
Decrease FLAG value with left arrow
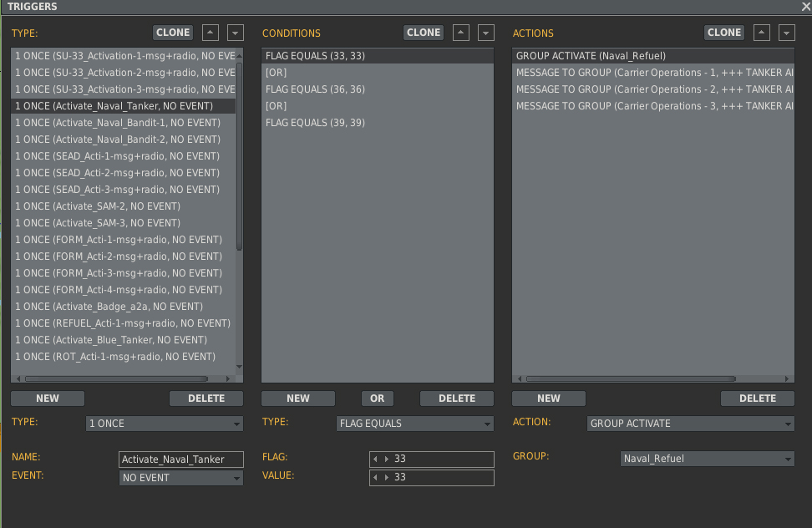[375, 459]
